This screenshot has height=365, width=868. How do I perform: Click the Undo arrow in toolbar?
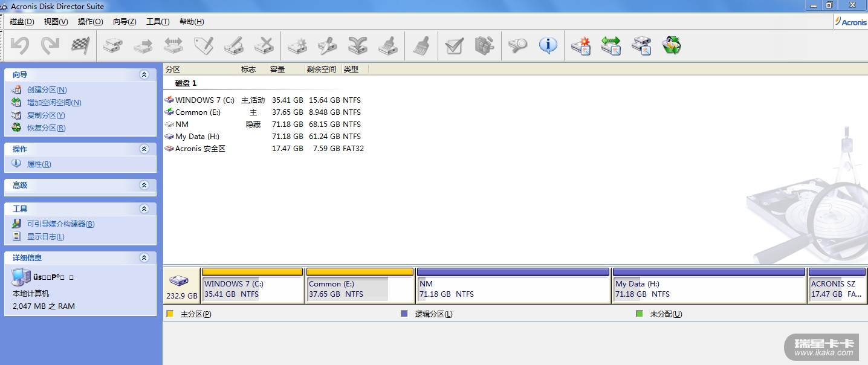[x=20, y=46]
